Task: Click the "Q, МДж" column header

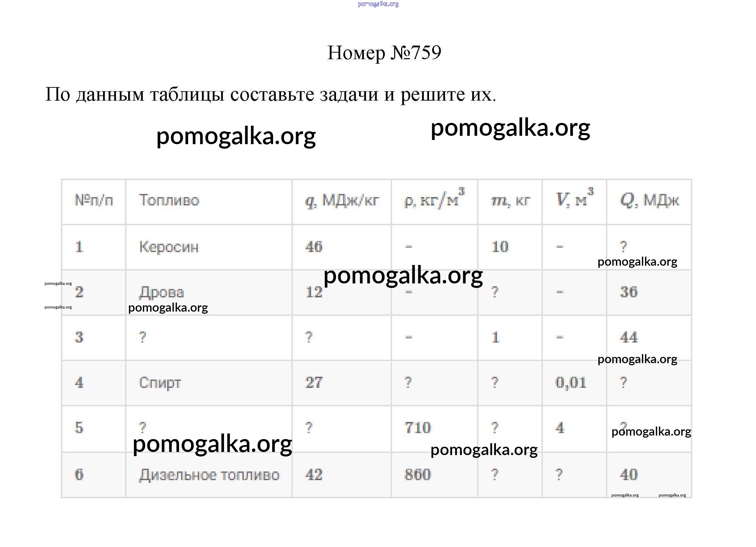Action: click(649, 201)
